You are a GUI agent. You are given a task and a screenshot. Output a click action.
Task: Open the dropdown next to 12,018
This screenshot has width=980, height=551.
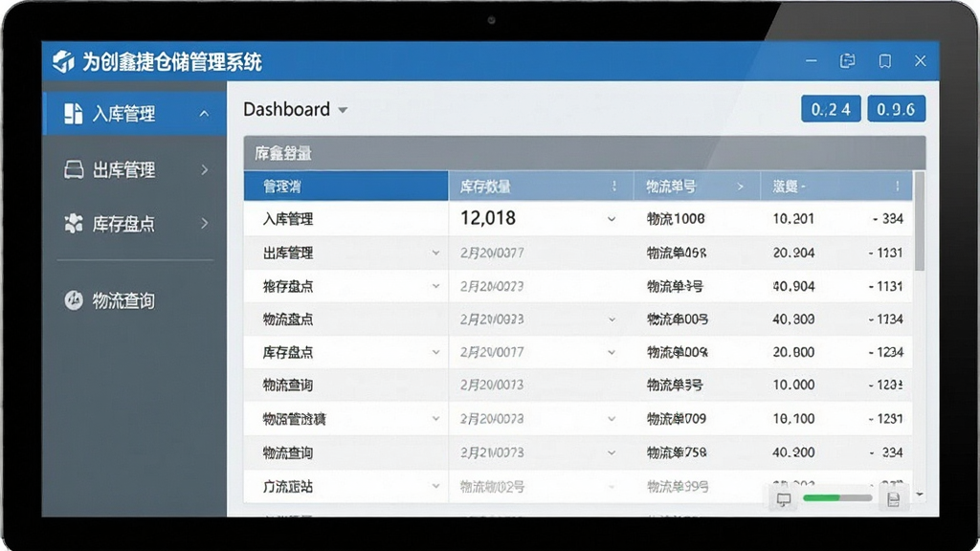coord(612,219)
